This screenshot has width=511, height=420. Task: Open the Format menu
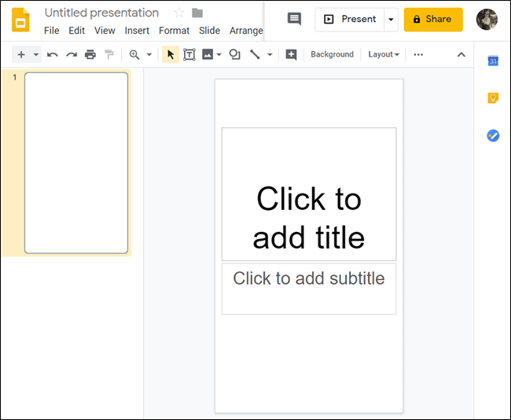pyautogui.click(x=174, y=31)
